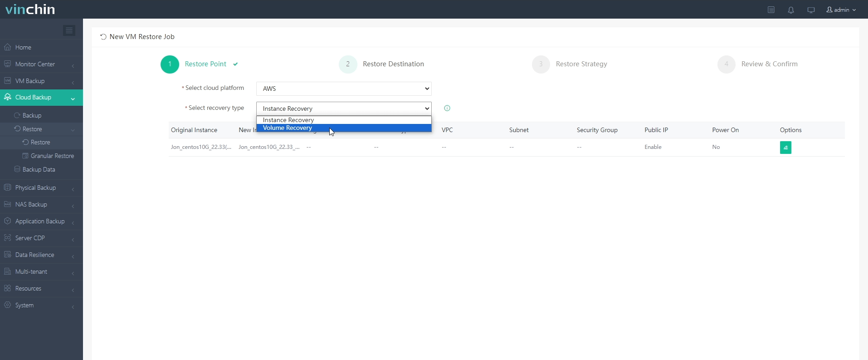
Task: Expand NAS Backup menu
Action: coord(41,204)
